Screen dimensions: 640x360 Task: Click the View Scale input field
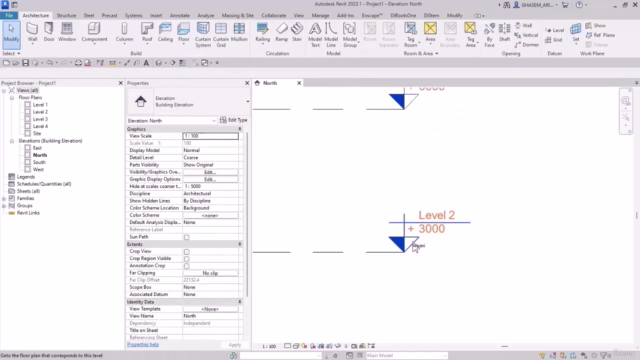click(x=210, y=136)
